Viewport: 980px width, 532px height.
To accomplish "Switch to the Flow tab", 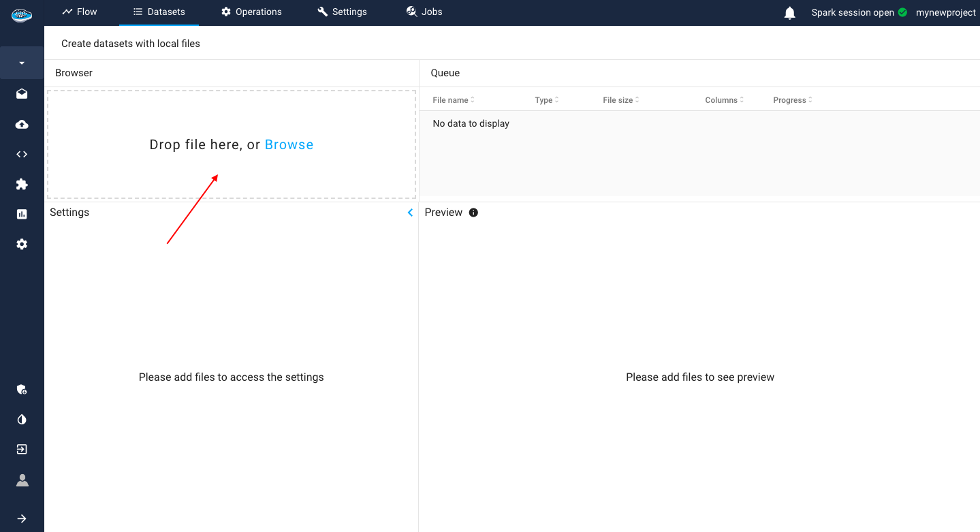I will tap(80, 12).
